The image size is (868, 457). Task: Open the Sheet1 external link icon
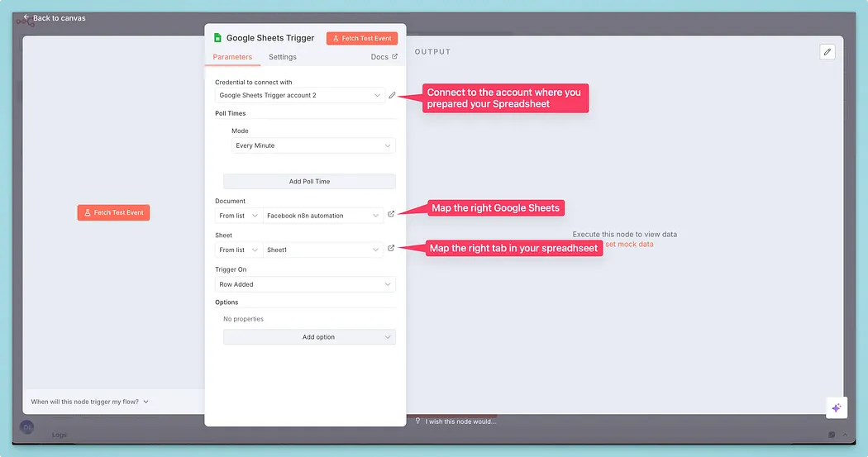point(391,249)
